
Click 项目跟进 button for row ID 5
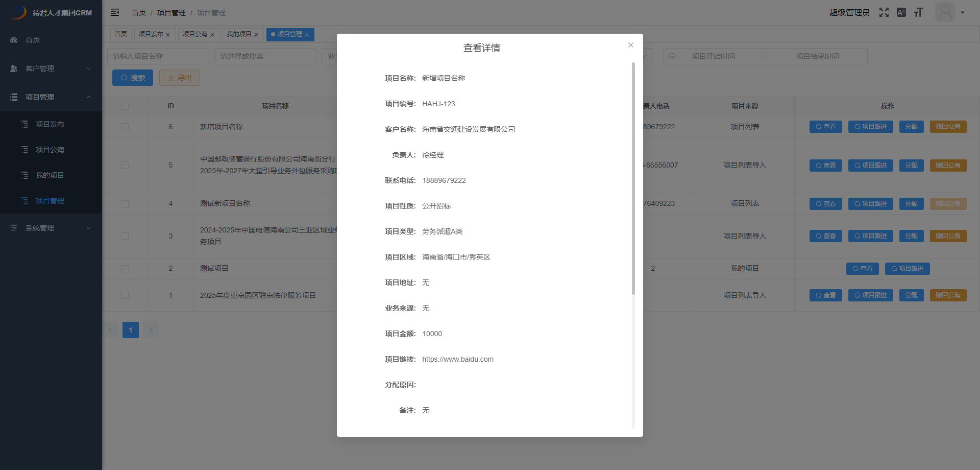pos(871,166)
